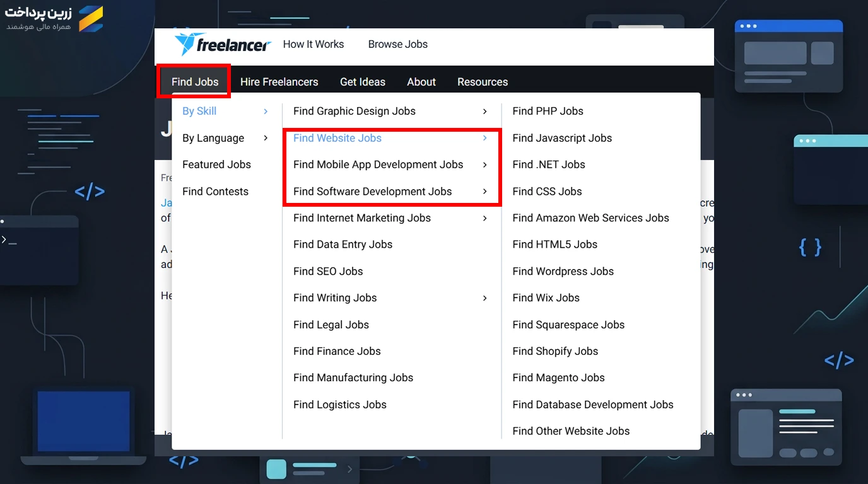Screen dimensions: 868x484
Task: Open Find Contests
Action: [x=215, y=192]
